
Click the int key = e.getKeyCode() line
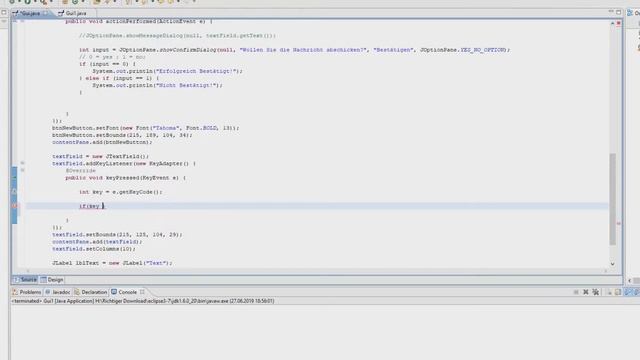coord(120,192)
